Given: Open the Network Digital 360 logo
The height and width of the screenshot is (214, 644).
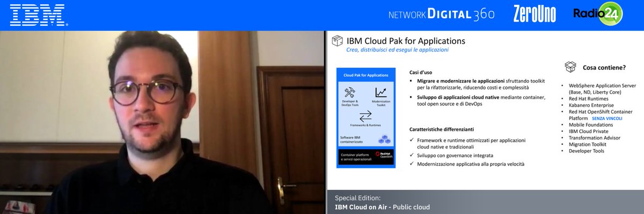Looking at the screenshot, I should tap(441, 14).
